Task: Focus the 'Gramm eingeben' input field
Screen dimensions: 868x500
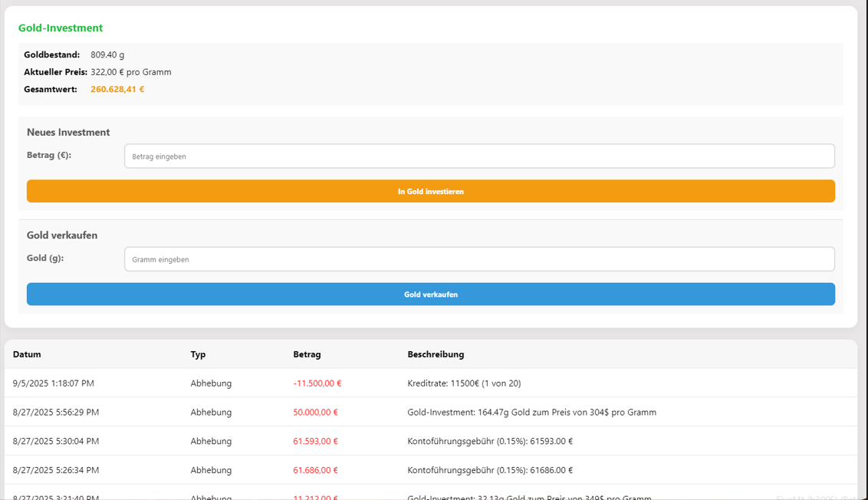Action: (x=479, y=259)
